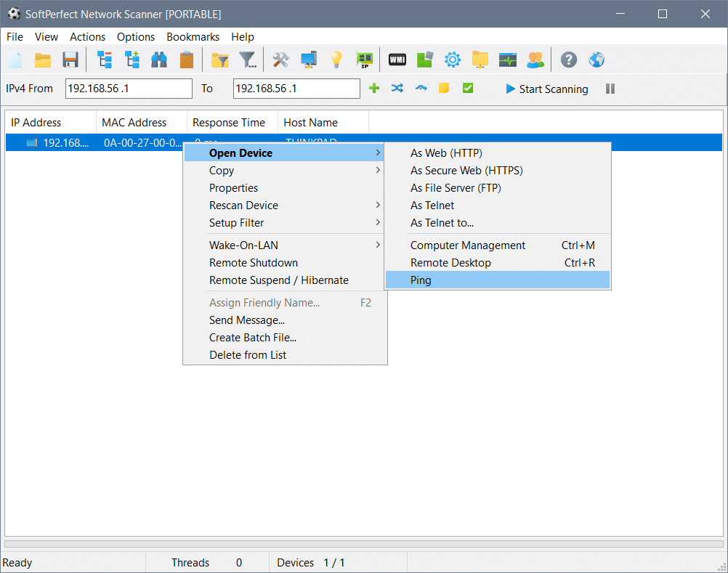The image size is (728, 573).
Task: Click the network monitor computer icon
Action: pos(309,60)
